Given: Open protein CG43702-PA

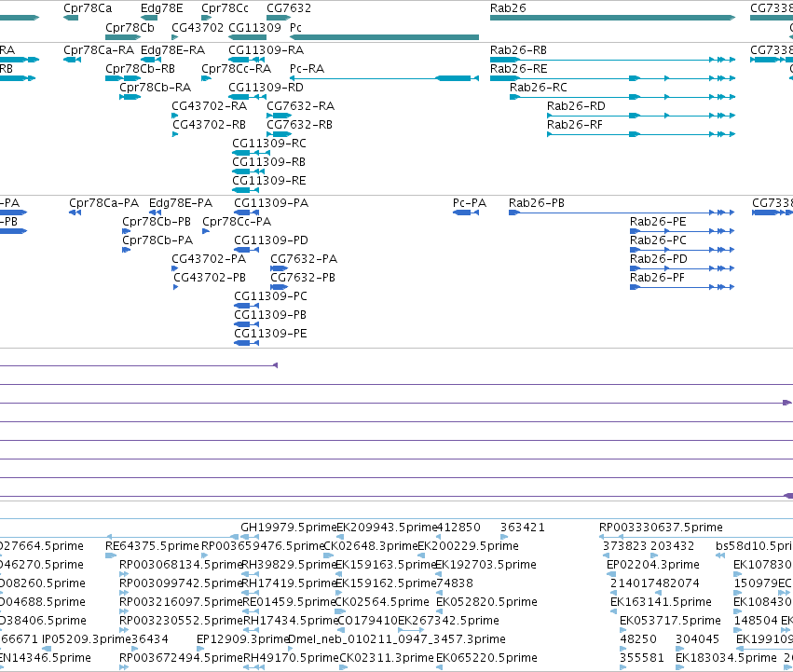Looking at the screenshot, I should [x=209, y=259].
